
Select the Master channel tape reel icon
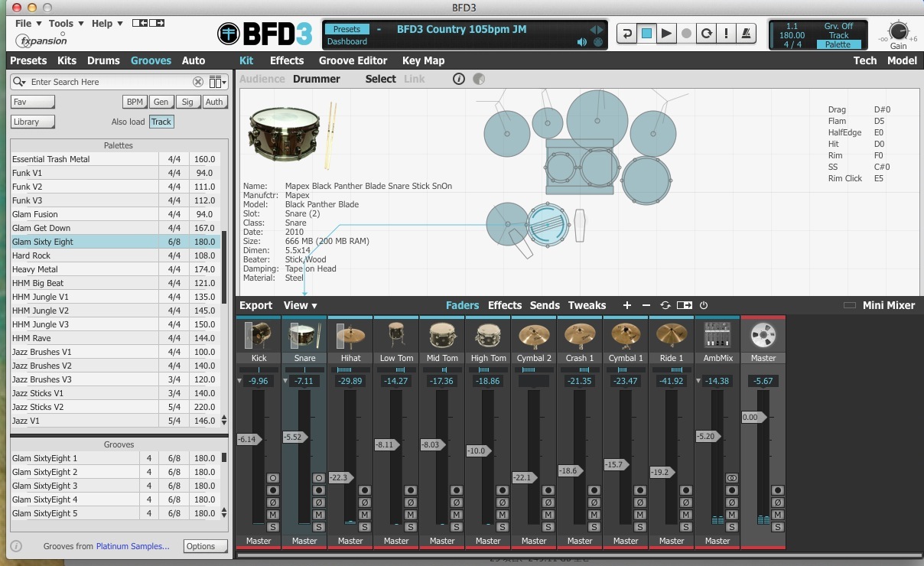point(763,335)
